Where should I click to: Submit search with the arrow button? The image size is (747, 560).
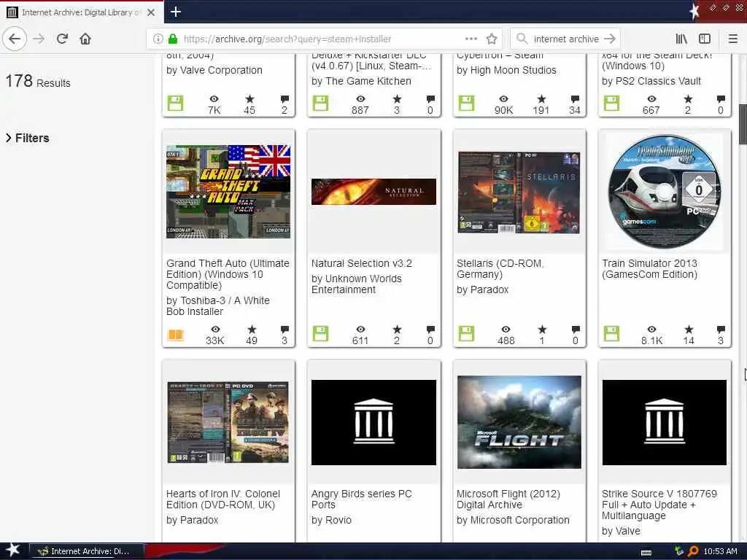click(x=609, y=39)
